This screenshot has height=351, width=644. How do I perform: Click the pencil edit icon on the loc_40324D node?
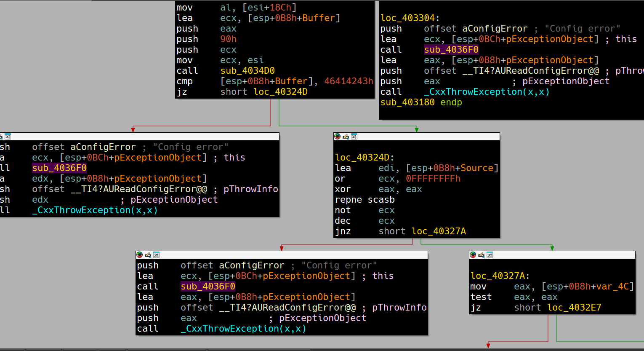coord(346,137)
